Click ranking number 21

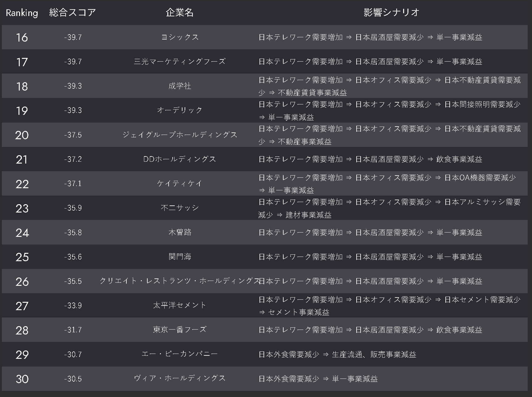pos(22,160)
